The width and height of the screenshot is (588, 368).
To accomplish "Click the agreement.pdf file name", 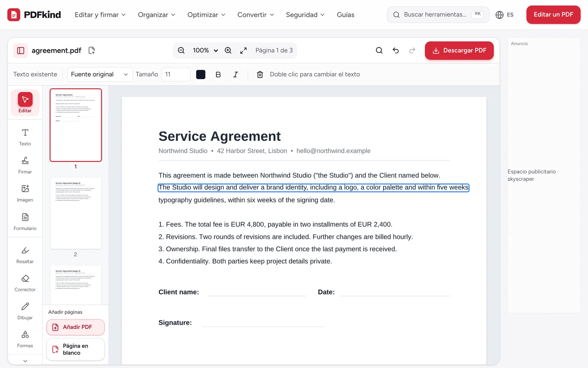I will coord(56,50).
